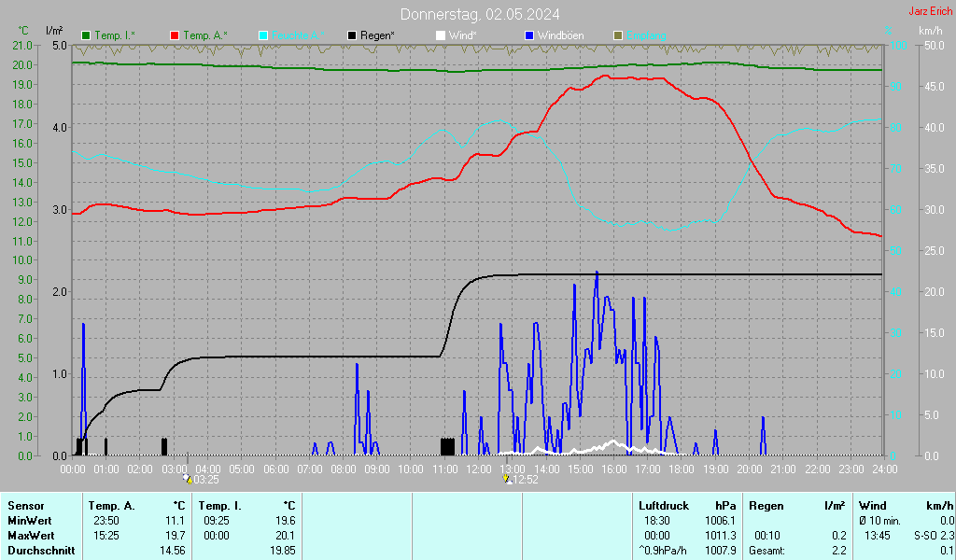The height and width of the screenshot is (560, 956).
Task: Select the 'Empfang' legend label
Action: point(646,35)
